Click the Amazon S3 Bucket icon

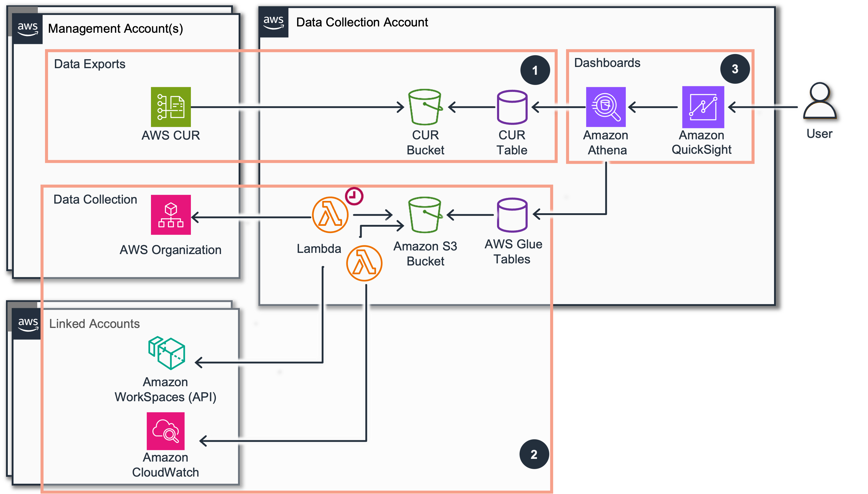coord(425,214)
